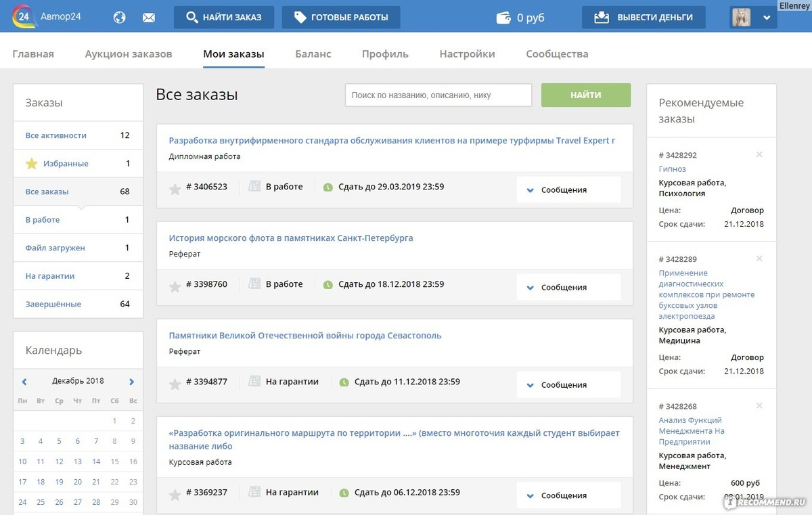
Task: Go to next month in calendar
Action: point(132,382)
